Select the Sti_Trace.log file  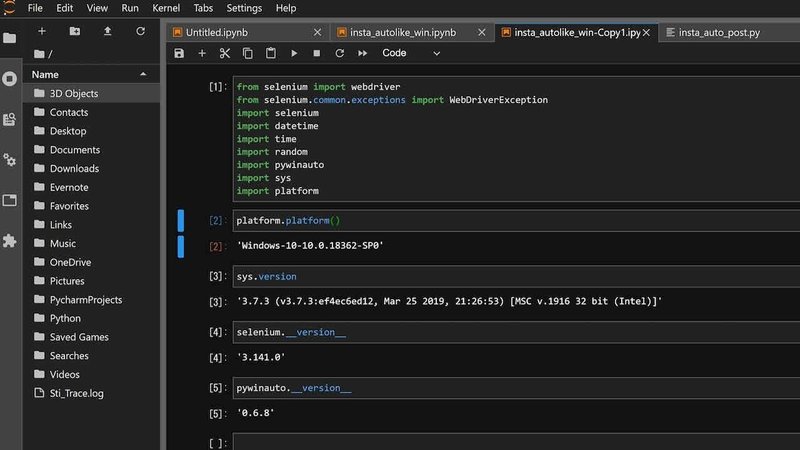(91, 393)
